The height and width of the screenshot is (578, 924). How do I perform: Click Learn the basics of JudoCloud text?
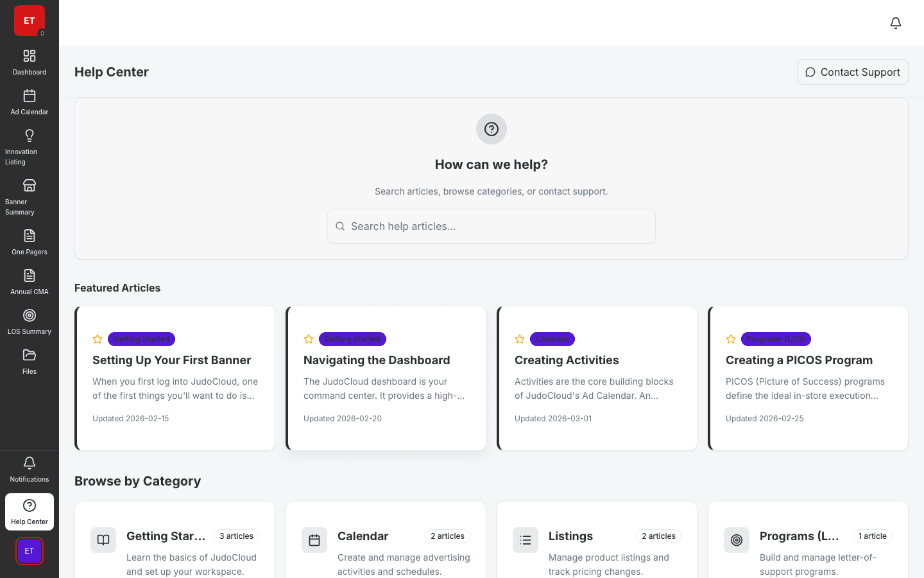(191, 565)
